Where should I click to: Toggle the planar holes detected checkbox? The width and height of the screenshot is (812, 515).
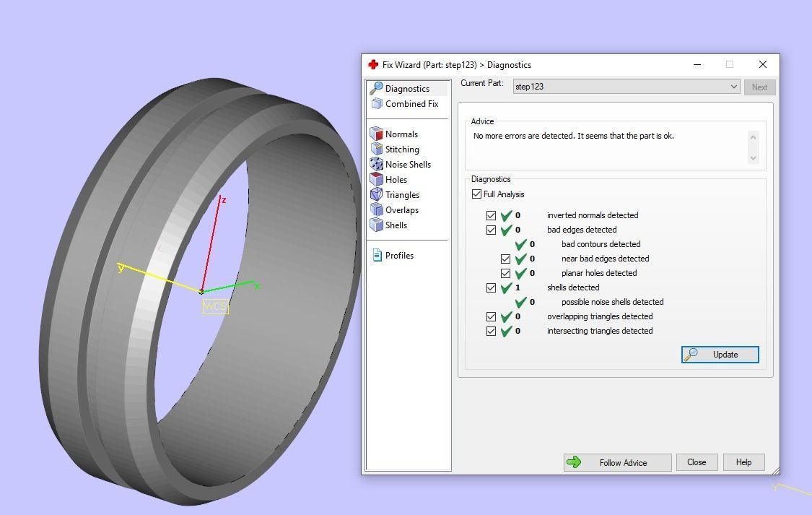click(x=505, y=273)
